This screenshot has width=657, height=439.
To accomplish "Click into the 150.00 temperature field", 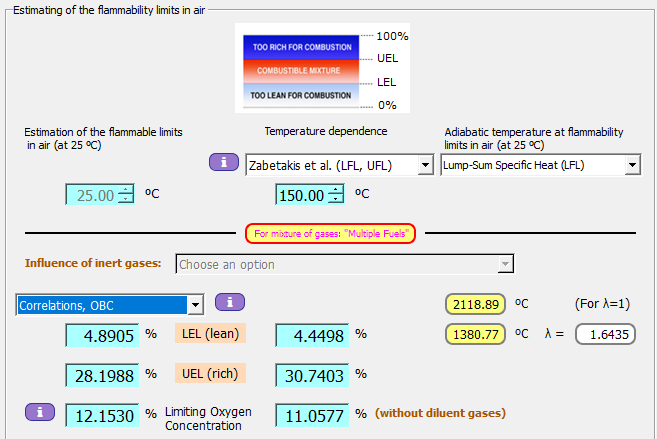I will pos(300,195).
